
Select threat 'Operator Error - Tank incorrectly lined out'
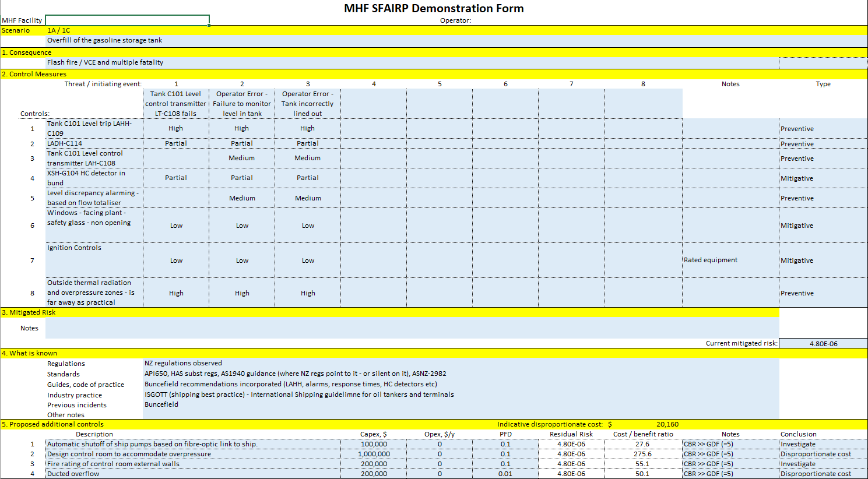308,104
